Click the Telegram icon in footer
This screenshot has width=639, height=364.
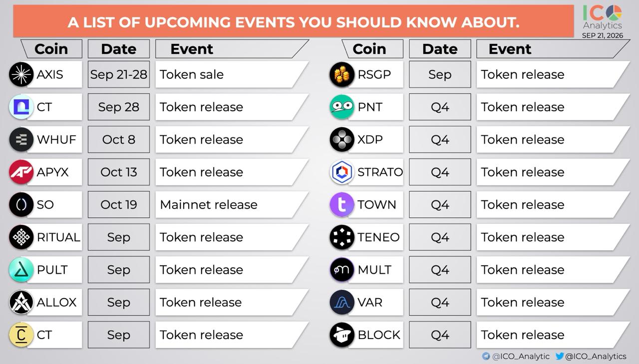(486, 356)
